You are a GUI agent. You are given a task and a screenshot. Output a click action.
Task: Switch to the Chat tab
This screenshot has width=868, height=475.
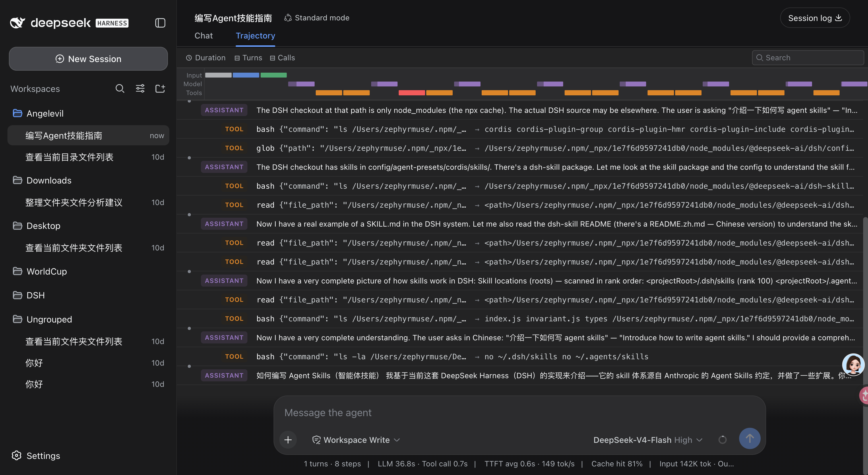point(204,36)
